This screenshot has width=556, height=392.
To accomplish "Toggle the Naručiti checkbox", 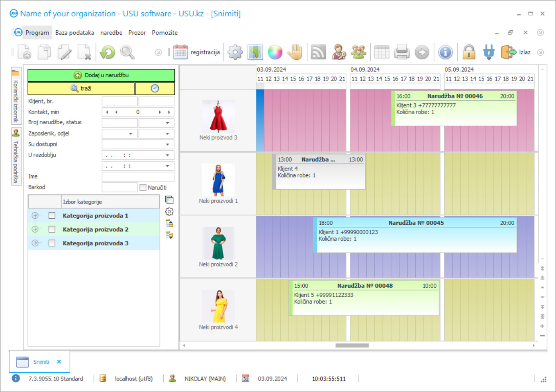I will (143, 187).
